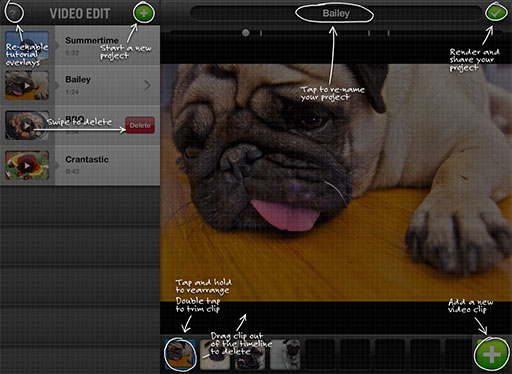Select the second clip in timeline

[x=215, y=354]
